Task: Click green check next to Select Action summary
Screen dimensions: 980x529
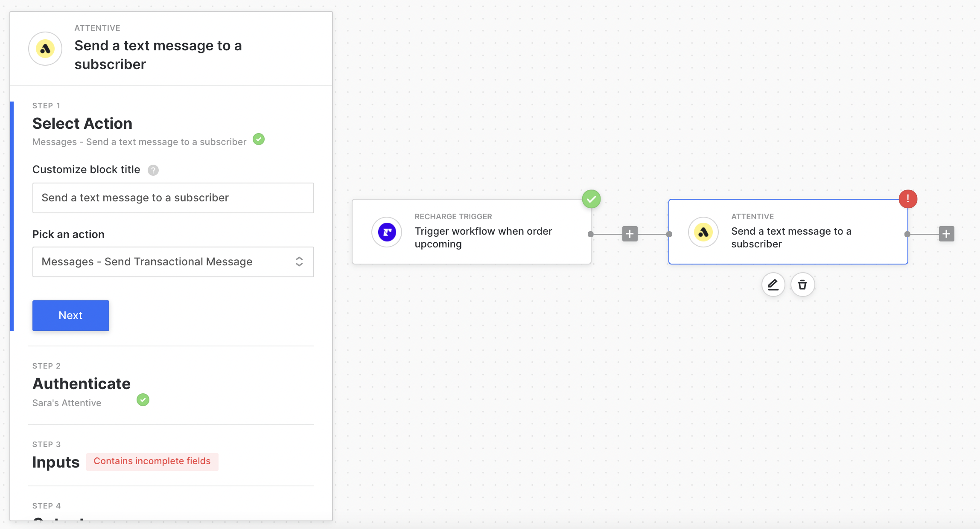Action: (259, 139)
